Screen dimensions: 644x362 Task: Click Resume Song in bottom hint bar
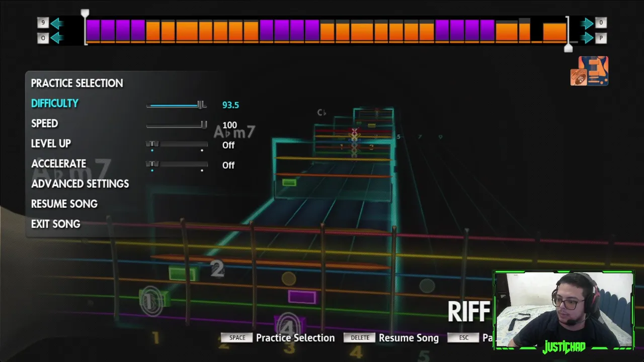[409, 338]
